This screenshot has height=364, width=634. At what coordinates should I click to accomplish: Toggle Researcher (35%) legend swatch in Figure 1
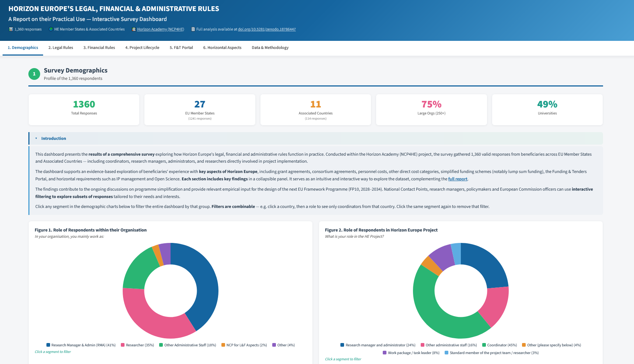123,345
